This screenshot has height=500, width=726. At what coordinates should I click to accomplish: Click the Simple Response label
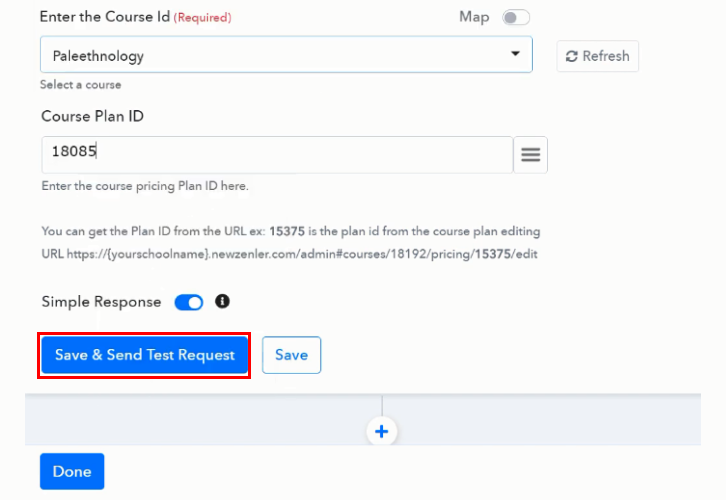coord(101,302)
